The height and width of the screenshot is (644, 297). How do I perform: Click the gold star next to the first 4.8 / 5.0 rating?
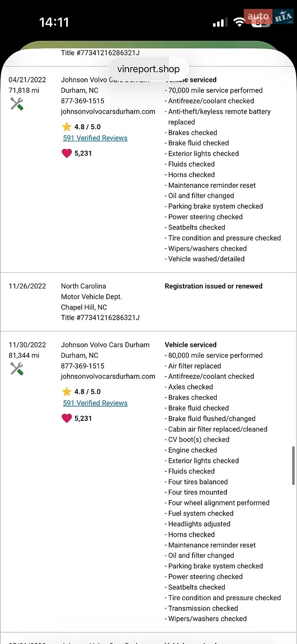pos(67,127)
